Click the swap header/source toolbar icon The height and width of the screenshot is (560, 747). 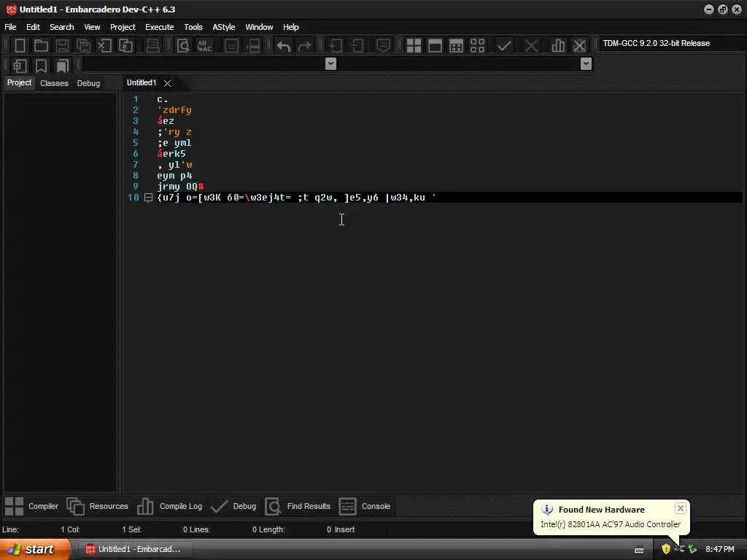pyautogui.click(x=253, y=46)
